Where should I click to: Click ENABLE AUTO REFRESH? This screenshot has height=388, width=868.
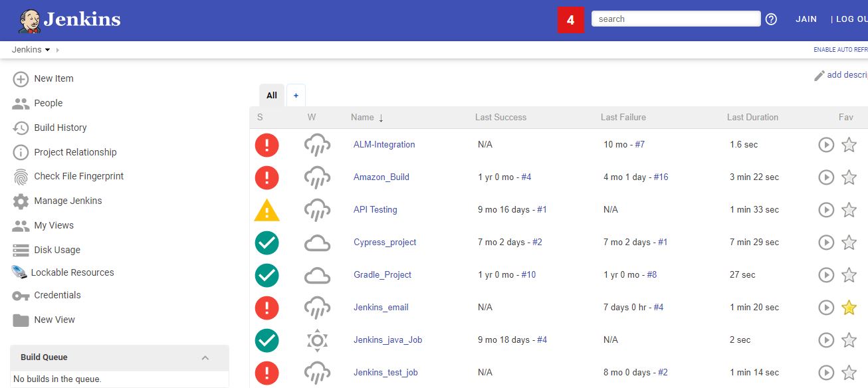pos(840,49)
